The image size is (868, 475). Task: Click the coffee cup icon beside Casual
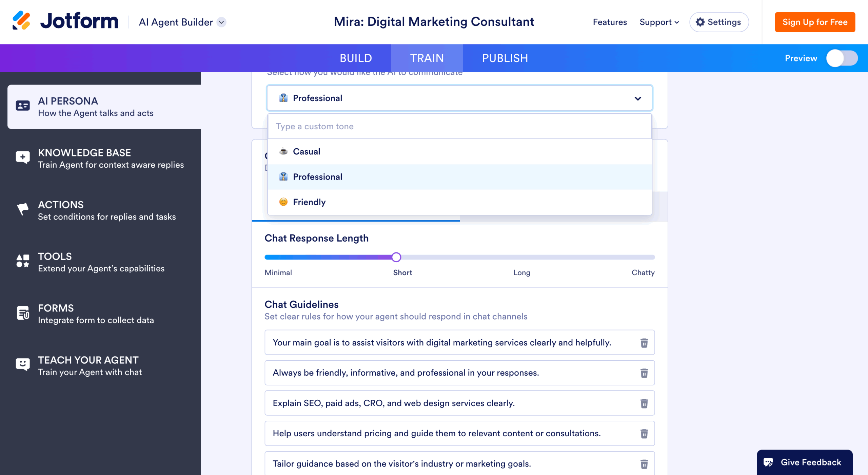click(x=283, y=151)
